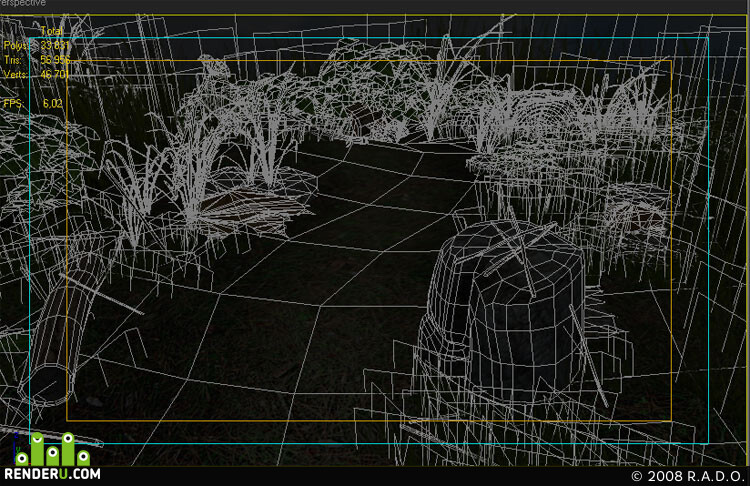Image resolution: width=750 pixels, height=486 pixels.
Task: Click the Verts count statistic
Action: (55, 74)
